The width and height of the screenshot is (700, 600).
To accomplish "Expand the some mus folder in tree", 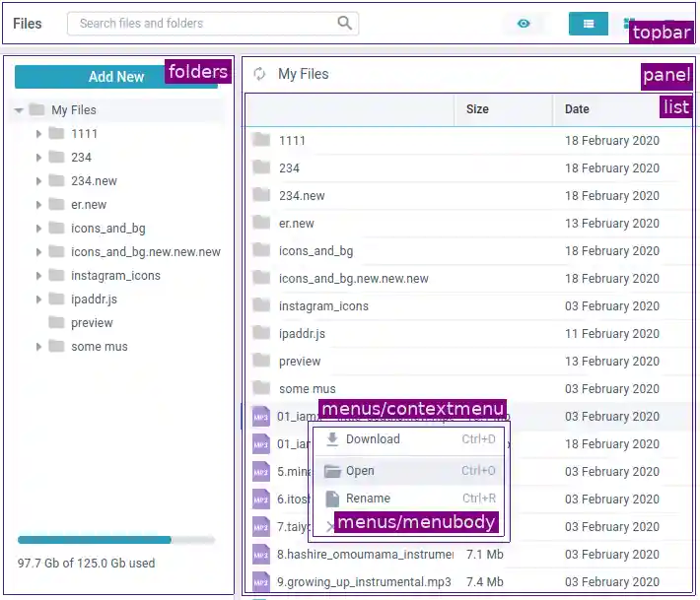I will point(38,346).
